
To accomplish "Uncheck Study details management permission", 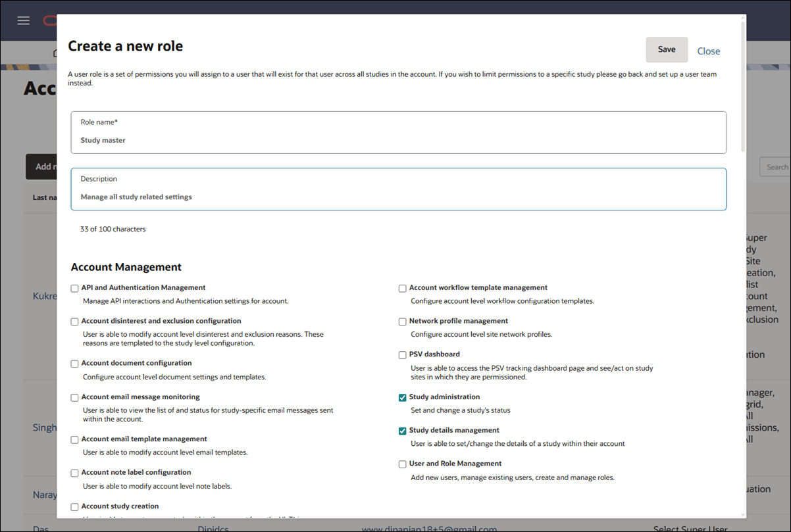I will pyautogui.click(x=402, y=431).
